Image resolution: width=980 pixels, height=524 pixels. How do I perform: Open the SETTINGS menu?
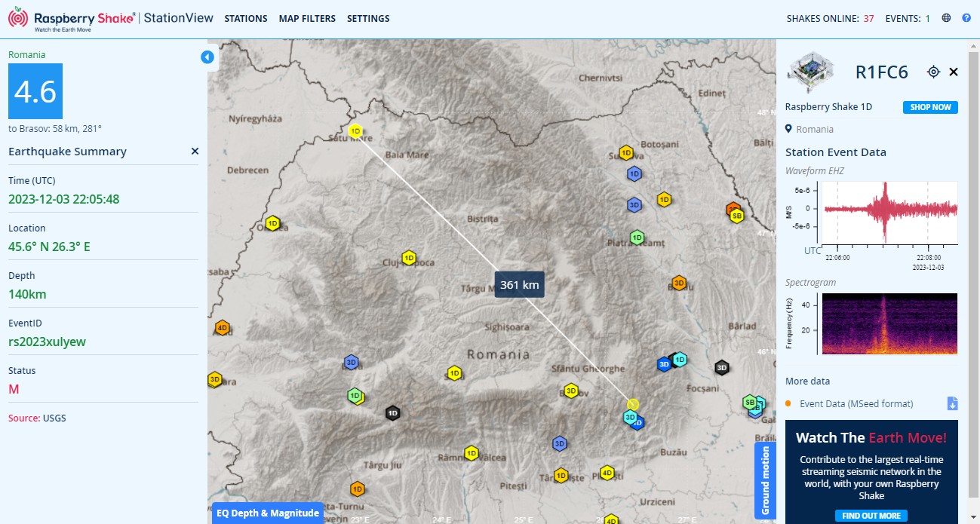[x=368, y=18]
